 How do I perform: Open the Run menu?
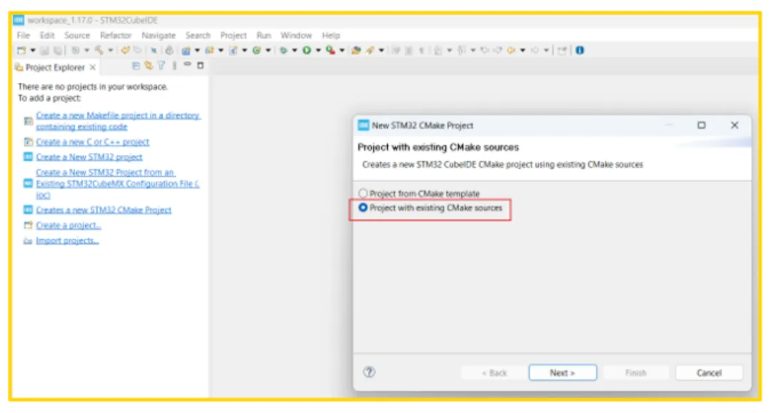(264, 35)
